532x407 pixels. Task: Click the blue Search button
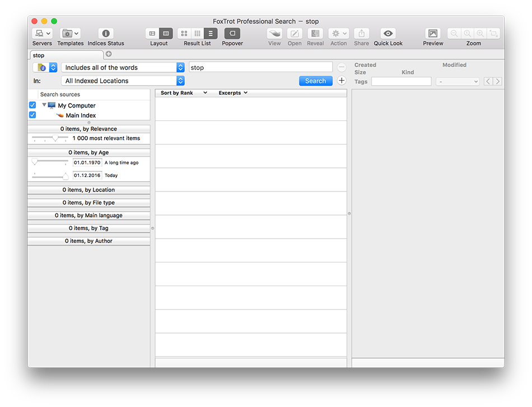[315, 81]
